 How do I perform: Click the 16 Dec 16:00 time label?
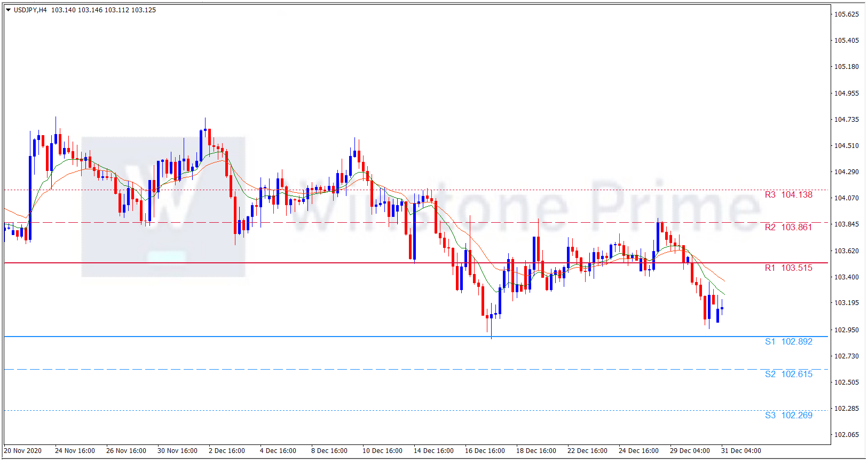[484, 451]
